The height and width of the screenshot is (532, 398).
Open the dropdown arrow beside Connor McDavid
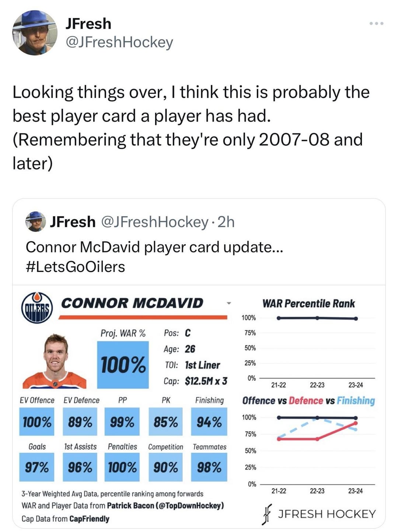(x=229, y=303)
